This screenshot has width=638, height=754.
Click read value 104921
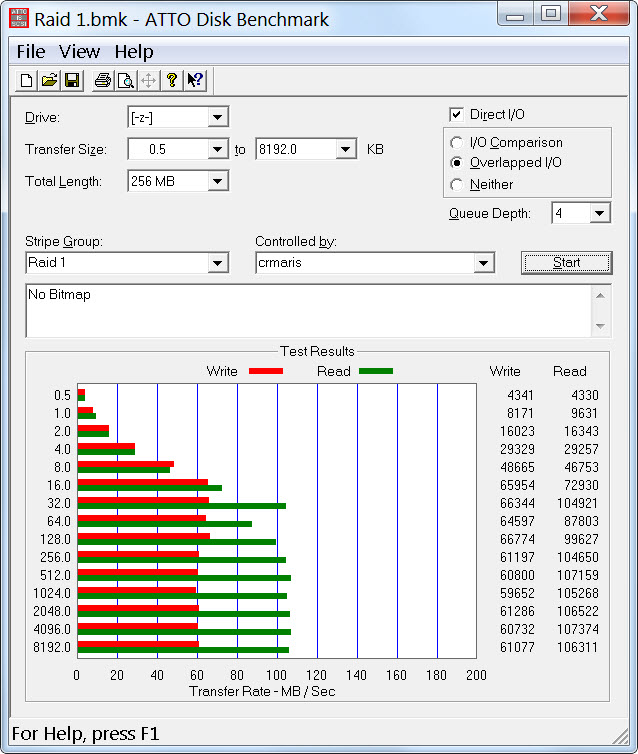pos(578,503)
